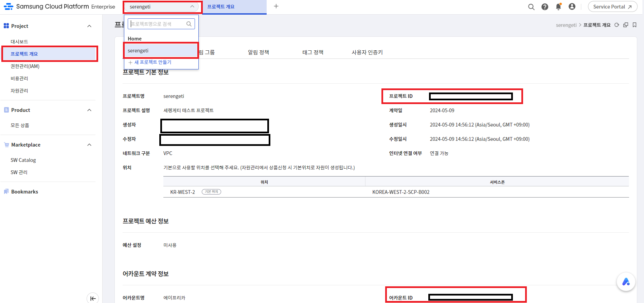644x303 pixels.
Task: Collapse the Marketplace section chevron
Action: (89, 145)
